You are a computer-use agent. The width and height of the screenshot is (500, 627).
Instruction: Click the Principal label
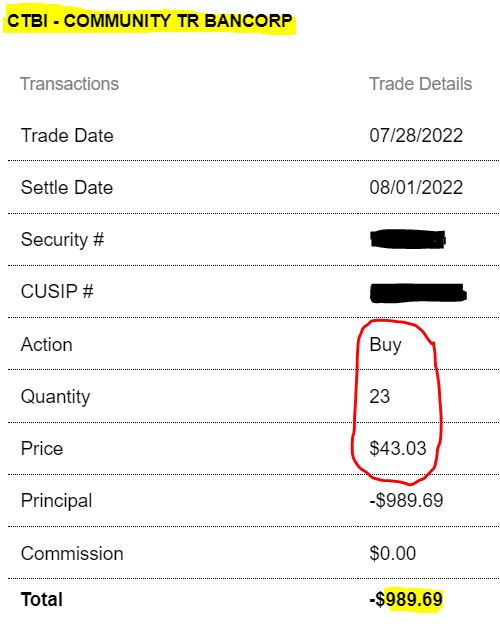click(x=56, y=501)
